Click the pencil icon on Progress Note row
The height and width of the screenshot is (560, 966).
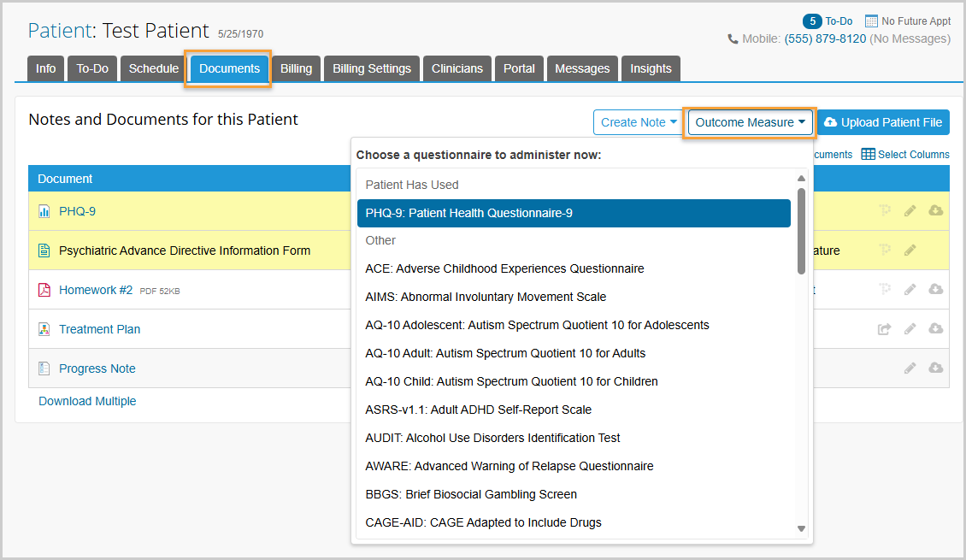pos(910,368)
